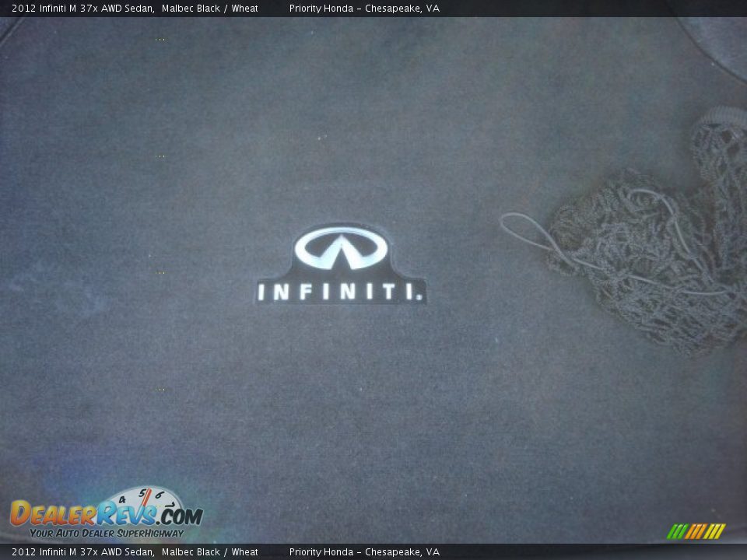Click the bottom caption "Priority Honda - Chesapeake, VA"
Viewport: 747px width, 560px height.
pos(364,552)
